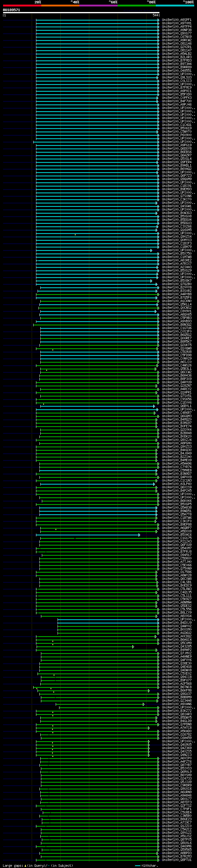The image size is (197, 868).
Task: Click the UniRef100_B4DXJ9 label
Action: (176, 623)
